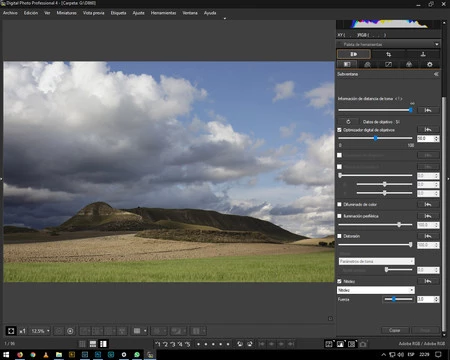Click optimizer value field showing 50.0

coord(425,138)
